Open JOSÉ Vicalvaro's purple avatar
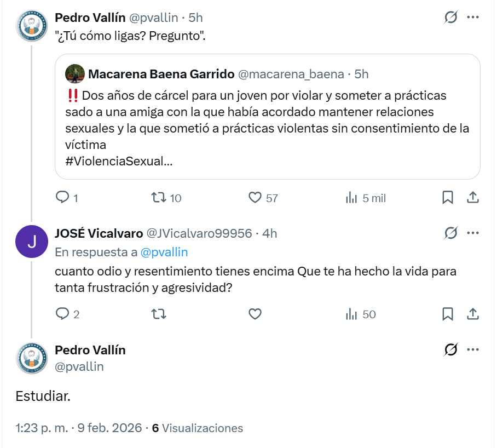The image size is (497, 448). pos(31,241)
